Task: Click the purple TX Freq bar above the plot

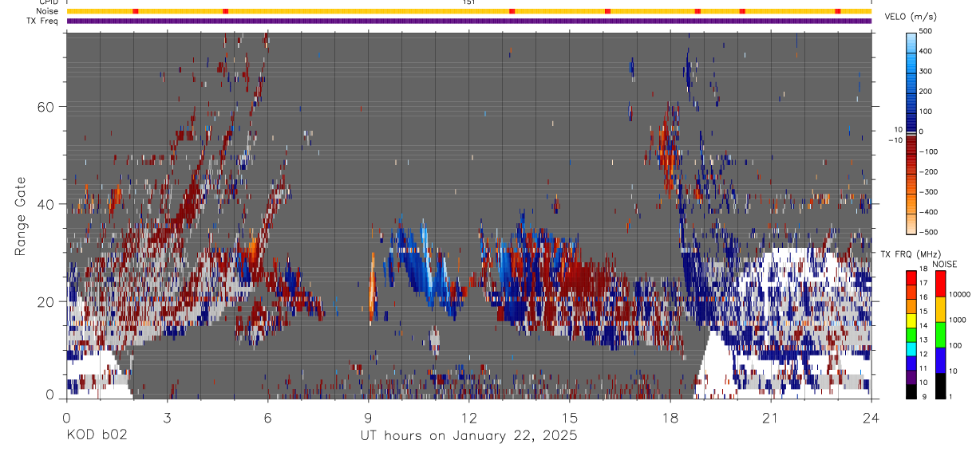Action: [x=469, y=21]
